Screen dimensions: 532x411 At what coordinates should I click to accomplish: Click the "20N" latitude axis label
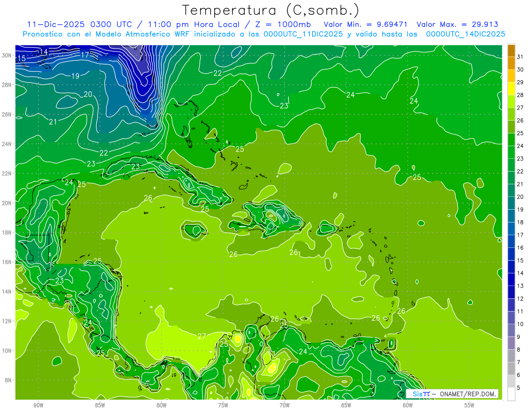click(x=7, y=203)
